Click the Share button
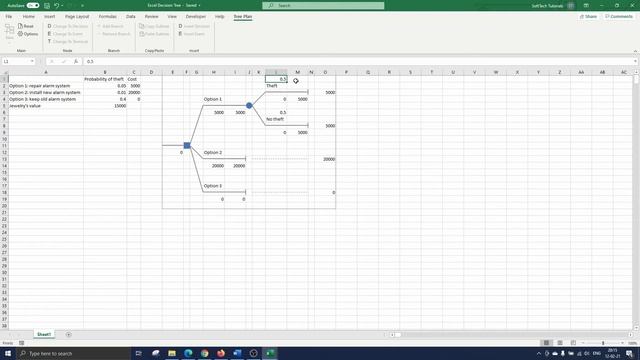640x360 pixels. [588, 16]
